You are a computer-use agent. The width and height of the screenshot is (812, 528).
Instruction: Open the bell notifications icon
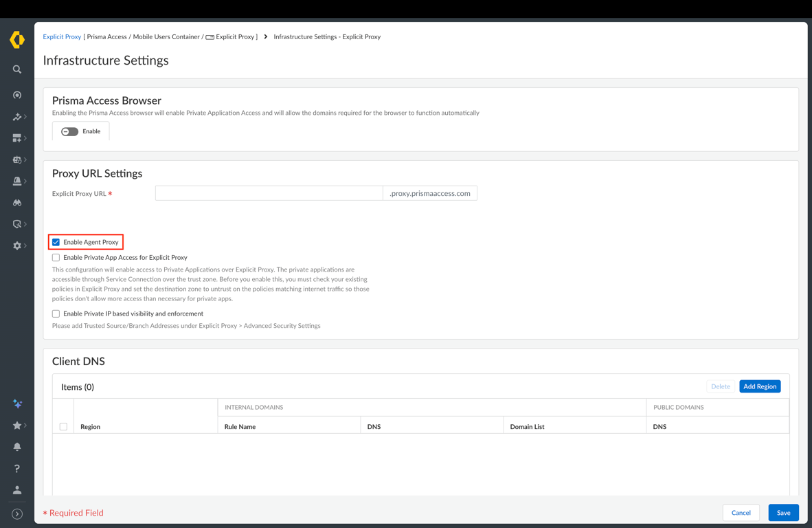[x=17, y=447]
